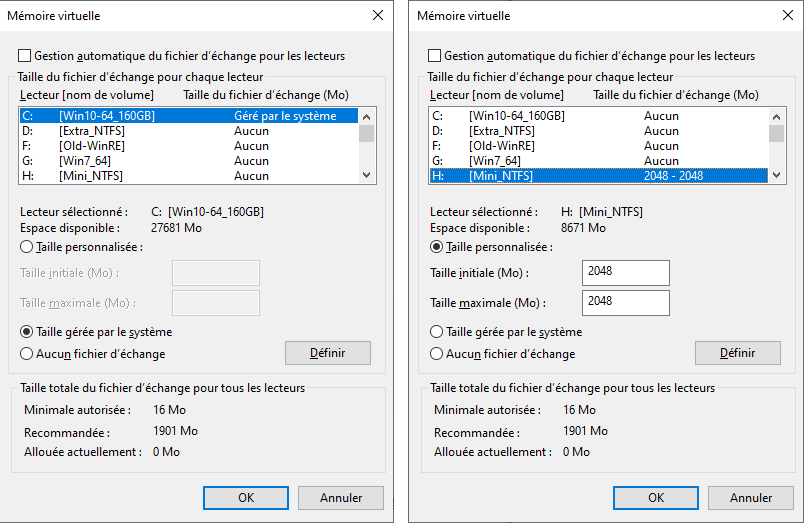The width and height of the screenshot is (808, 525).
Task: Click Taille initiale field containing 2048
Action: coord(625,273)
